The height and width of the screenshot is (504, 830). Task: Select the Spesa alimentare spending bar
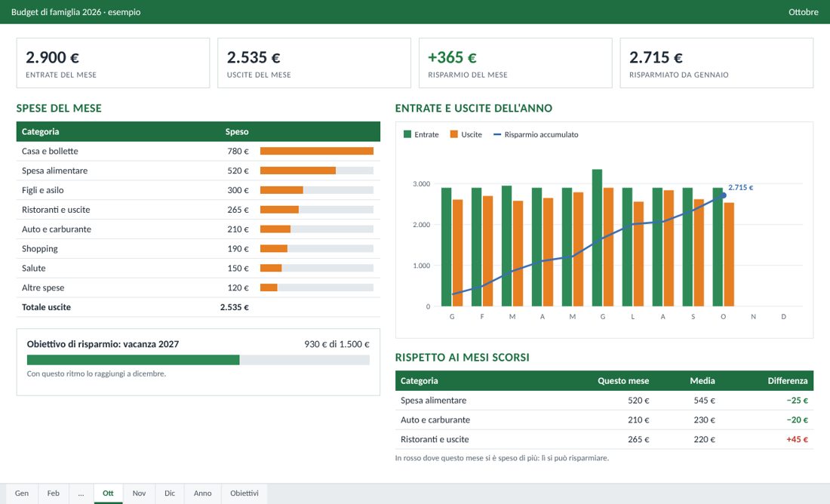317,171
